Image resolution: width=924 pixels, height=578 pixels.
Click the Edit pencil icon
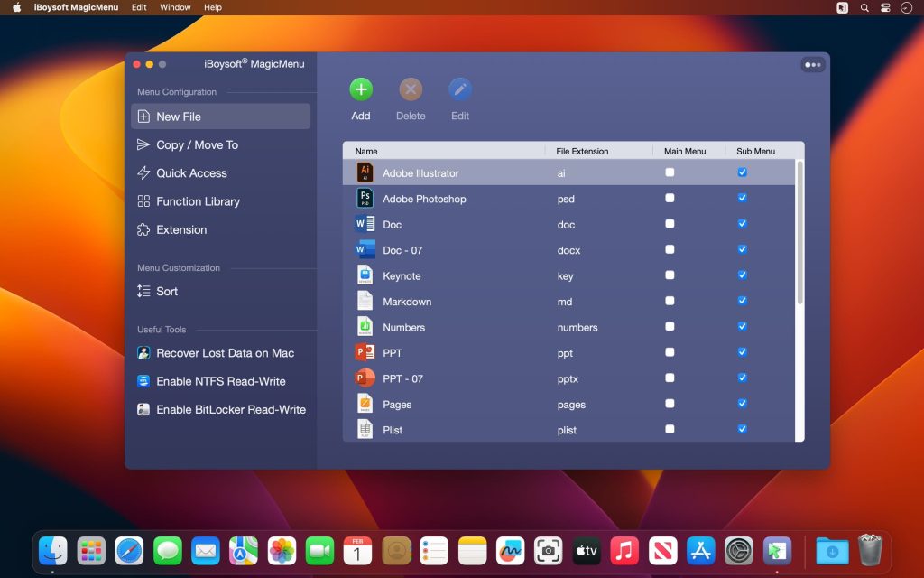(460, 90)
